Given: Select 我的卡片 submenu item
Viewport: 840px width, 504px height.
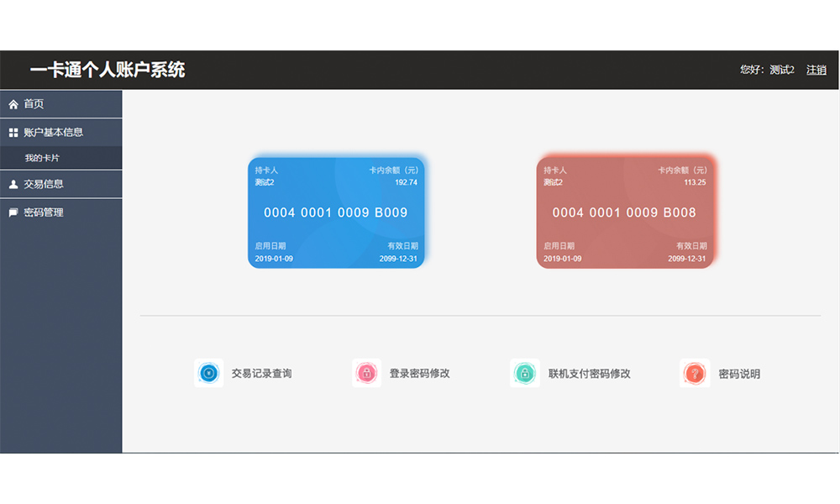Looking at the screenshot, I should click(42, 158).
